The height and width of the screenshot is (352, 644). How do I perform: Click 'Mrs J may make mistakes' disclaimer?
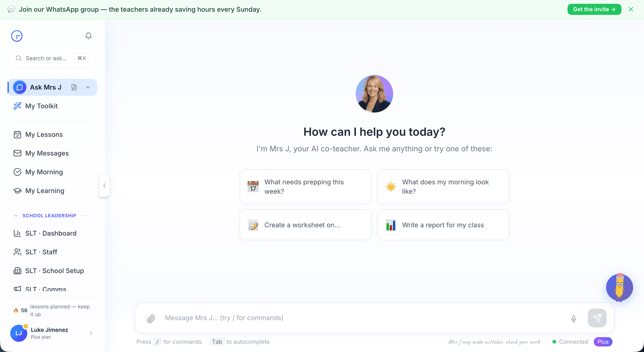point(494,342)
